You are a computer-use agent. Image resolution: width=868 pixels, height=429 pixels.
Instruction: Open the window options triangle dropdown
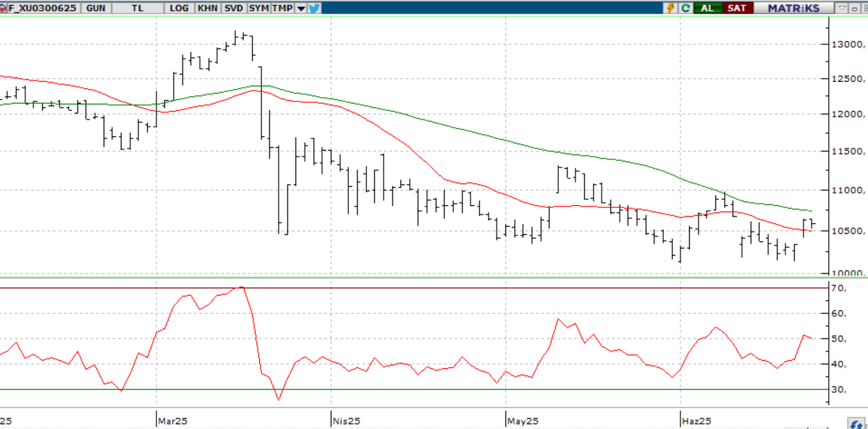(842, 8)
